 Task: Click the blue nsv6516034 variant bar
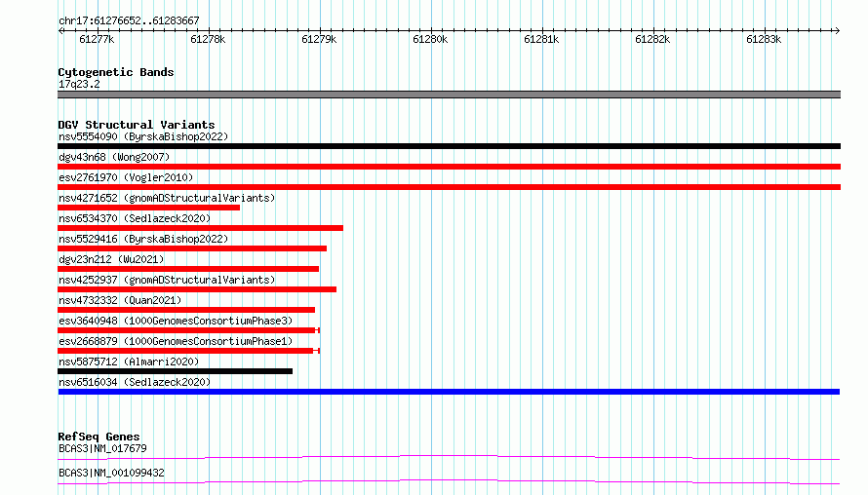[449, 392]
